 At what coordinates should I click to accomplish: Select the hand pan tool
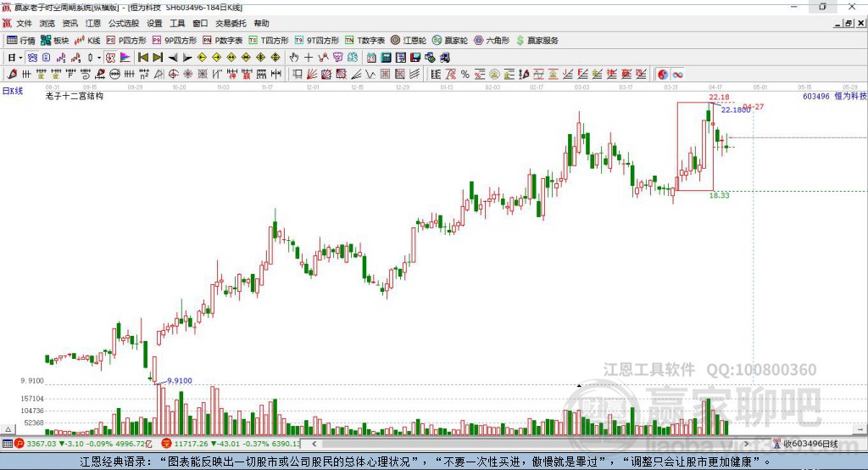pyautogui.click(x=294, y=58)
